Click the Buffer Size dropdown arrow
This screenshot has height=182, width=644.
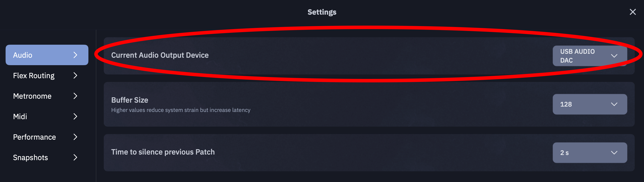[614, 104]
